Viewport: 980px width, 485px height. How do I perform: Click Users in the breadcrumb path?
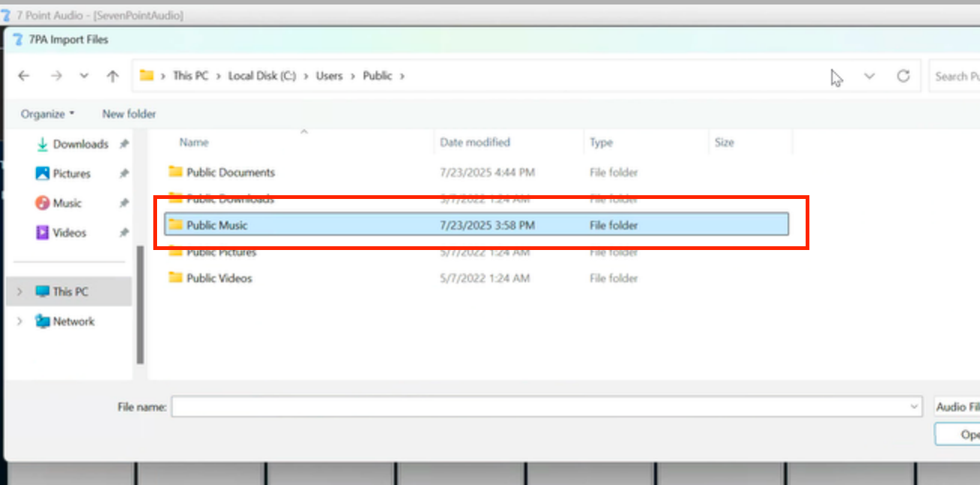pos(329,76)
